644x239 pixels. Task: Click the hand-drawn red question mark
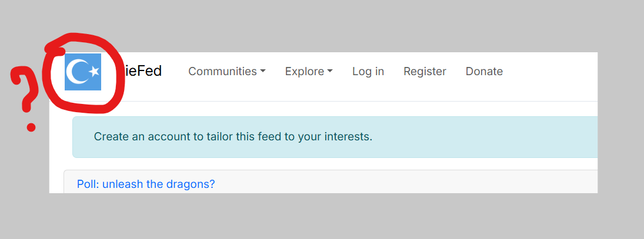tap(22, 88)
